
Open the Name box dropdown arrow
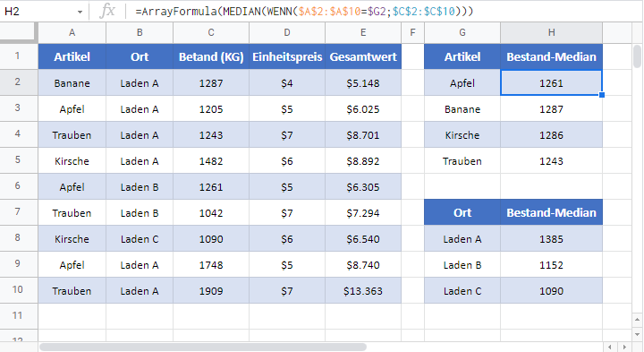click(x=80, y=12)
